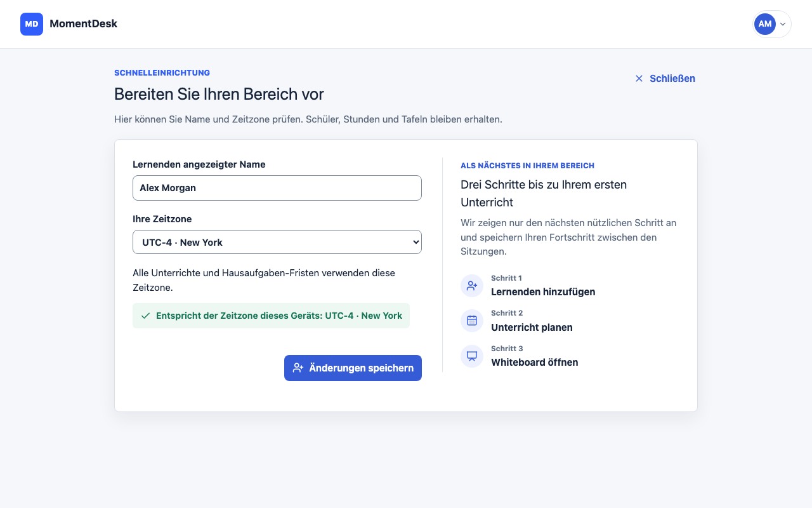Click the Bereiten Sie Ihren Bereich vor heading
Screen dimensions: 812x508
click(219, 94)
